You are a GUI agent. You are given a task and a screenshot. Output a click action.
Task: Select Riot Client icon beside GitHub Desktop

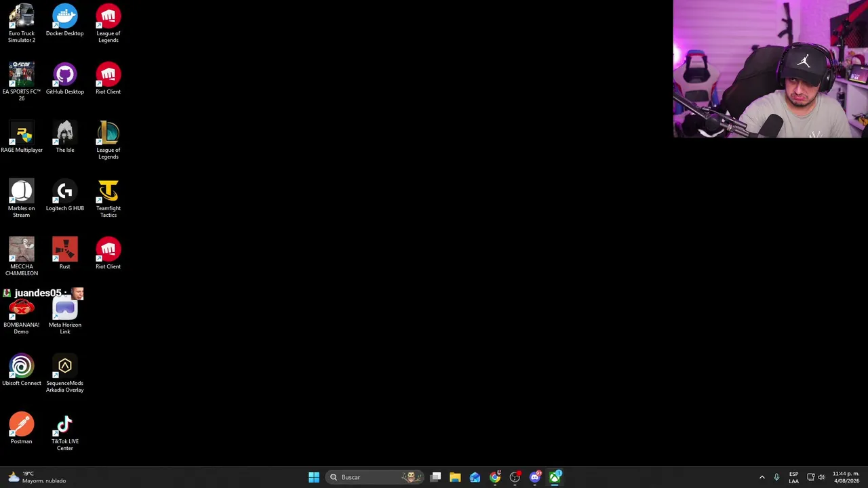(108, 79)
